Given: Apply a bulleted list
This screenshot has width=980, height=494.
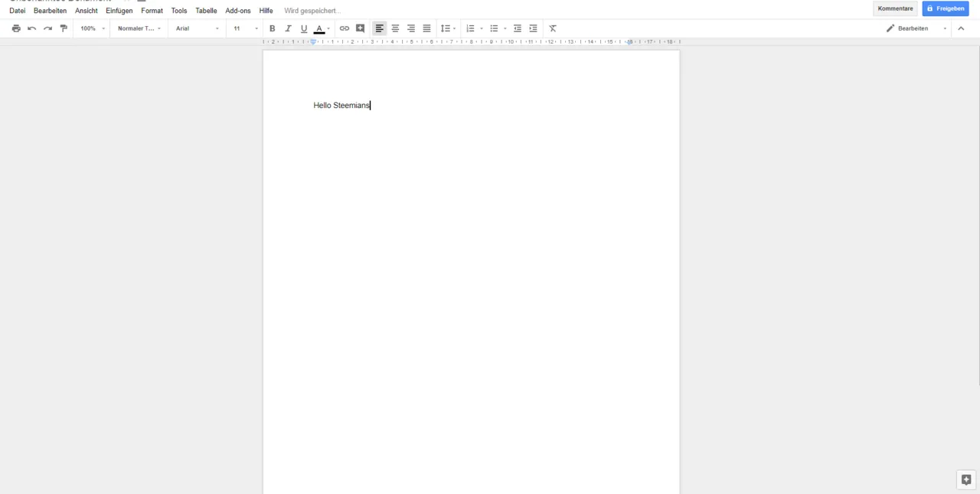Looking at the screenshot, I should coord(494,28).
